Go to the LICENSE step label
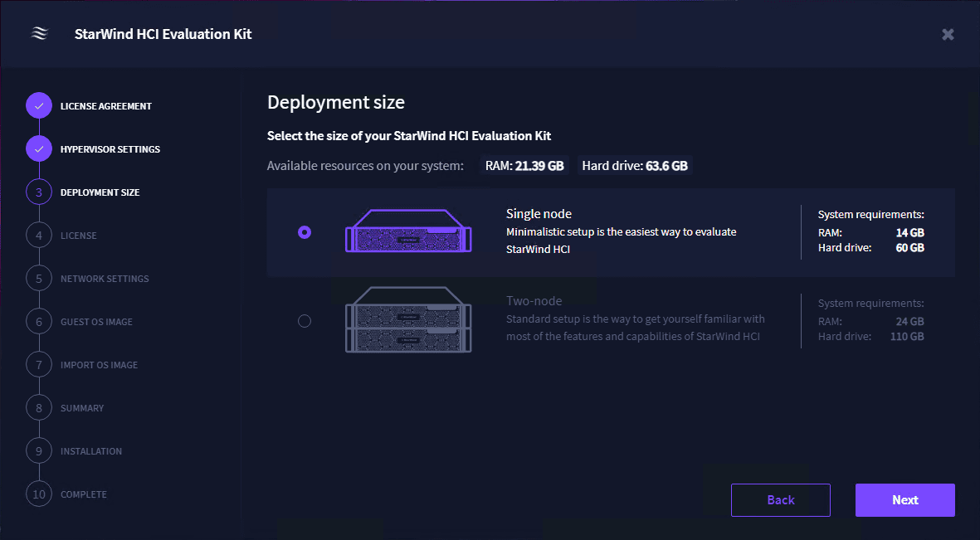980x540 pixels. coord(79,236)
